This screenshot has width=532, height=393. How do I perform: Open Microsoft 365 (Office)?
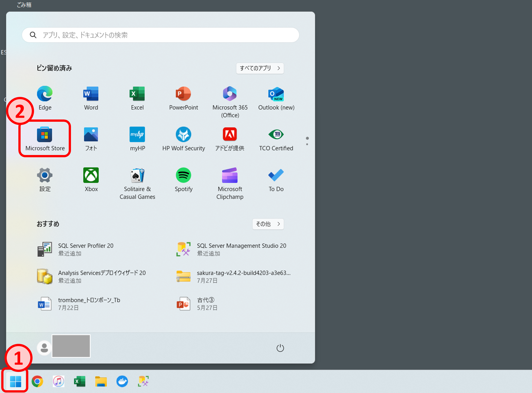coord(230,102)
